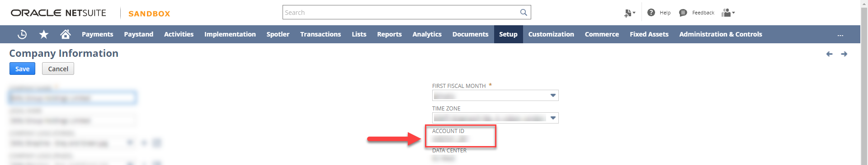This screenshot has width=868, height=165.
Task: Click the Help question mark icon
Action: click(x=651, y=13)
